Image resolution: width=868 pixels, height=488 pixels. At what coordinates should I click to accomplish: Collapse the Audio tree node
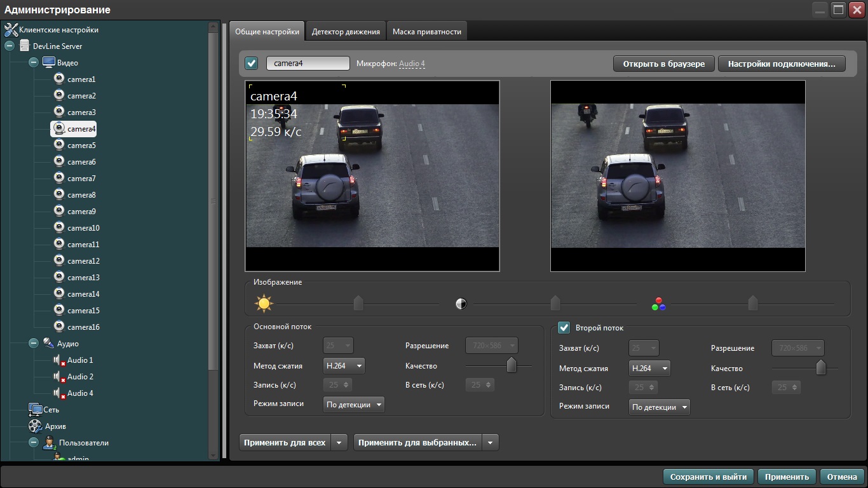click(34, 344)
